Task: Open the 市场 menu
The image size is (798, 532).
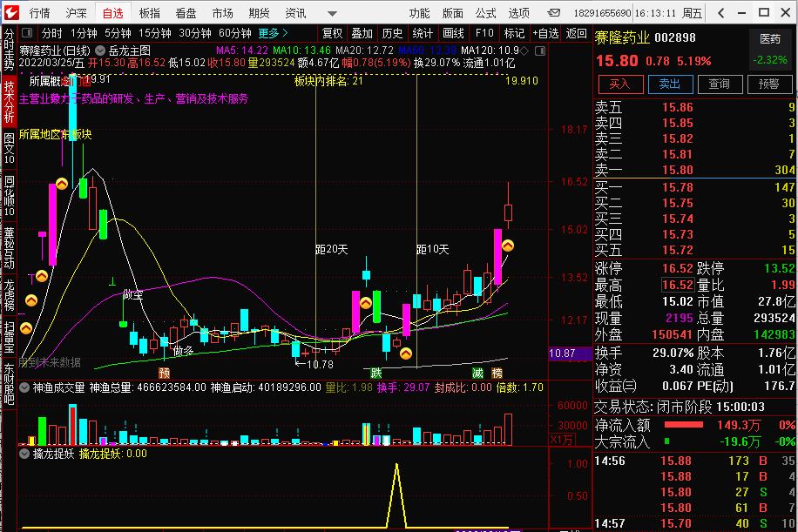Action: (x=222, y=13)
